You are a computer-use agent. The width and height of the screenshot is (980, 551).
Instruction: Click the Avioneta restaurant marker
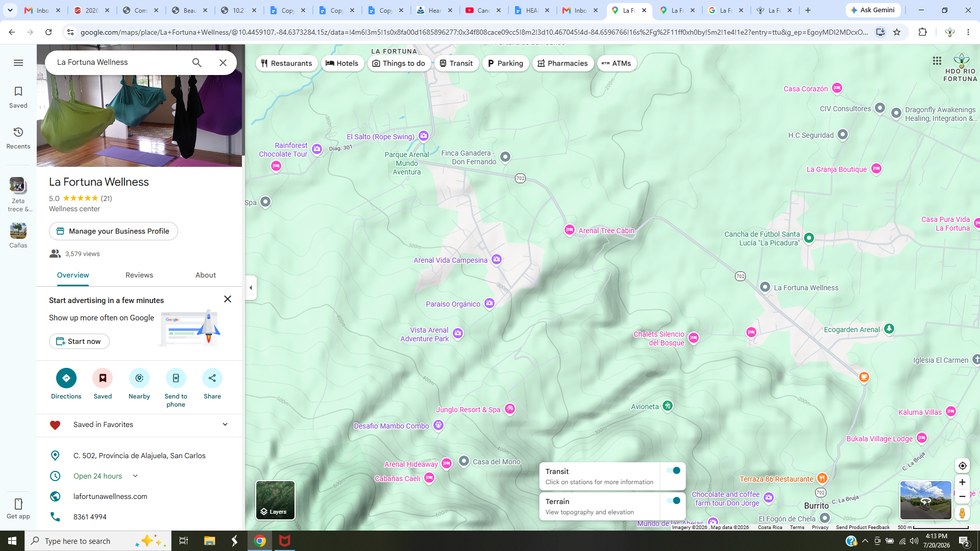pyautogui.click(x=668, y=406)
